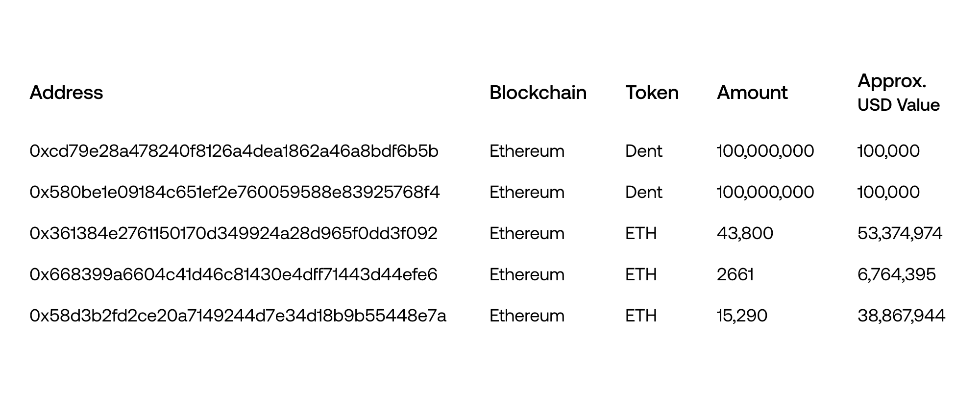Open address starting with 0x58d3b2fd
The image size is (980, 393).
[x=238, y=316]
